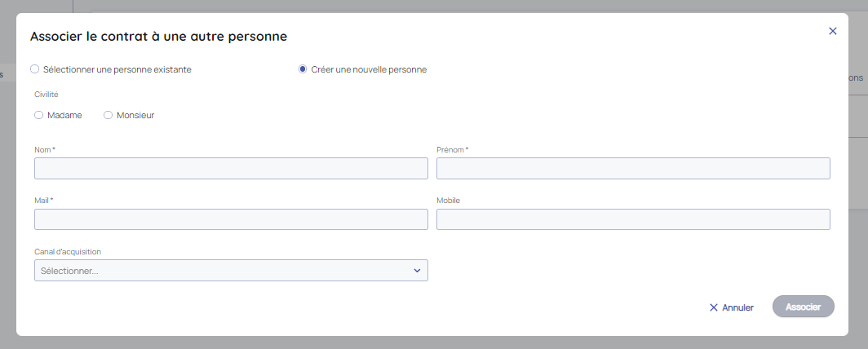Select the Madame radio button
The height and width of the screenshot is (349, 868).
(38, 116)
